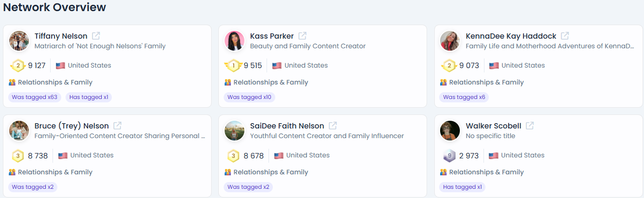Viewport: 644px width, 198px height.
Task: Click Tiffany Nelson's profile photo
Action: (19, 41)
